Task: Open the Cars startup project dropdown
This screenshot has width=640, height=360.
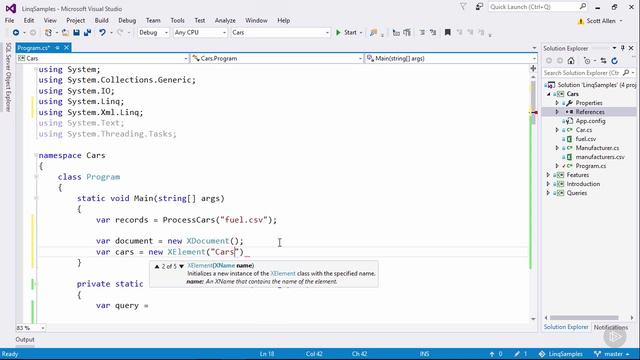Action: tap(327, 33)
